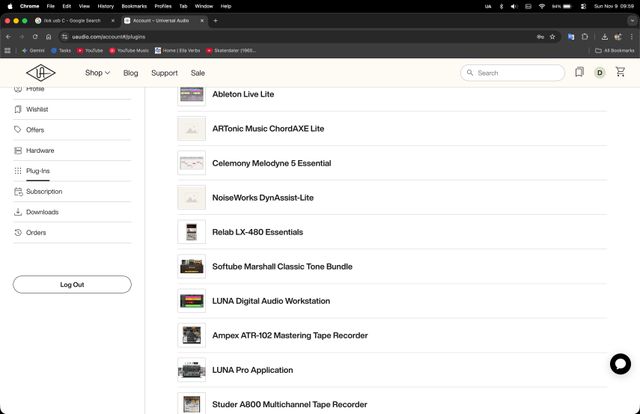640x414 pixels.
Task: Click the Offers tag icon
Action: [x=17, y=130]
